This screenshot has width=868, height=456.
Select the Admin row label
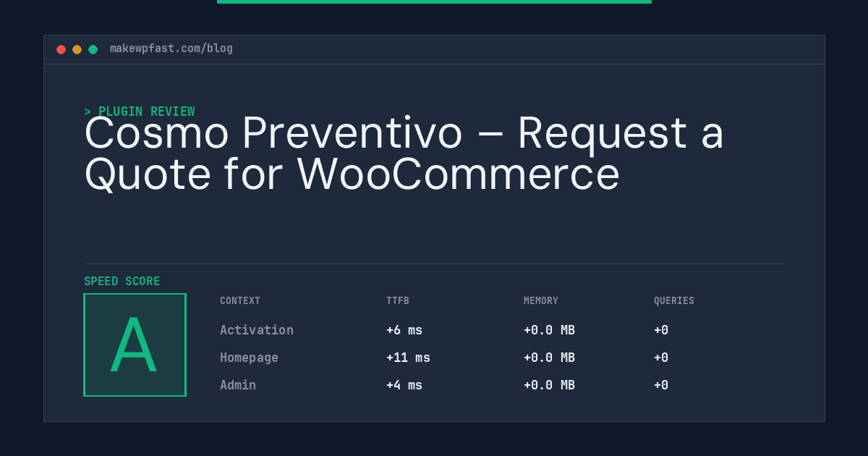(238, 385)
